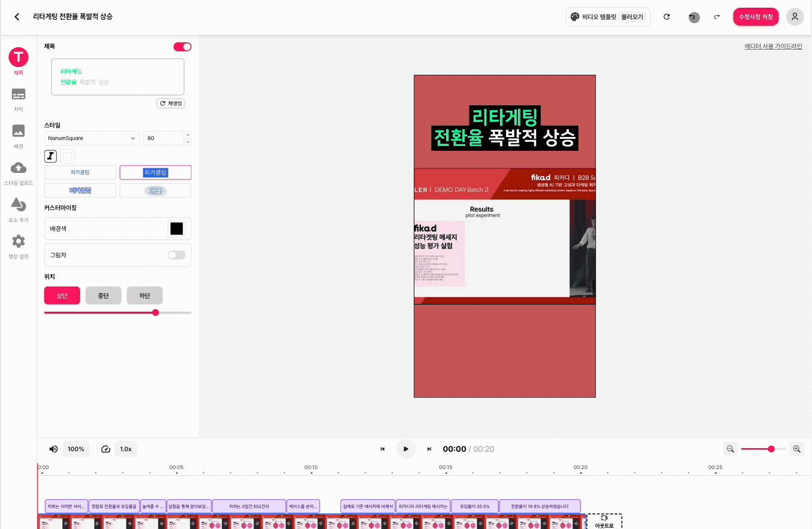This screenshot has height=529, width=812.
Task: Open the 배경 background panel icon
Action: (19, 131)
